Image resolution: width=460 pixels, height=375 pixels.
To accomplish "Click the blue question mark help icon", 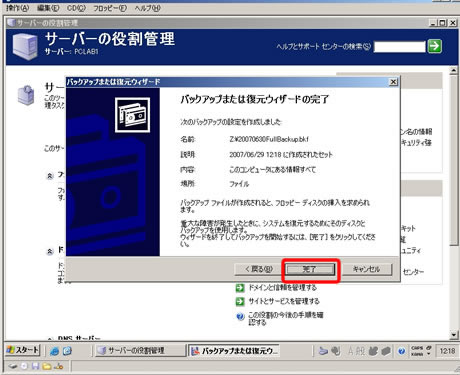I will [x=240, y=317].
